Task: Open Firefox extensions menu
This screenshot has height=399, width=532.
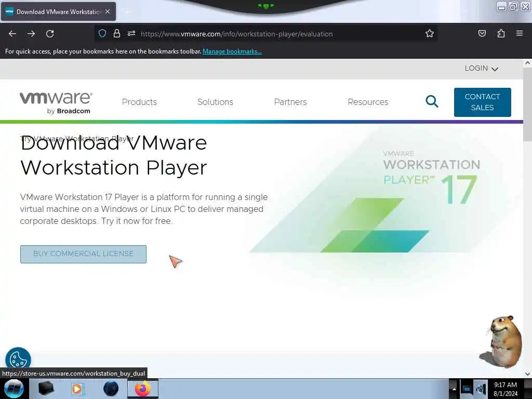Action: [501, 34]
